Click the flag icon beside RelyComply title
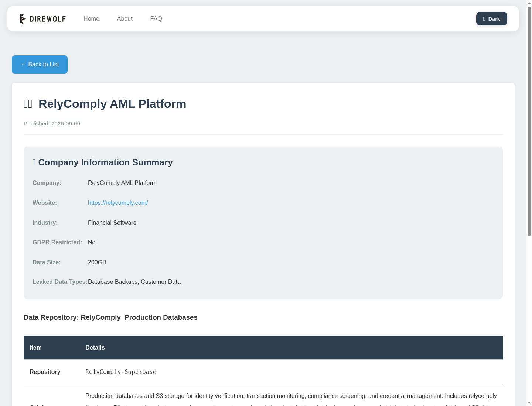 28,104
